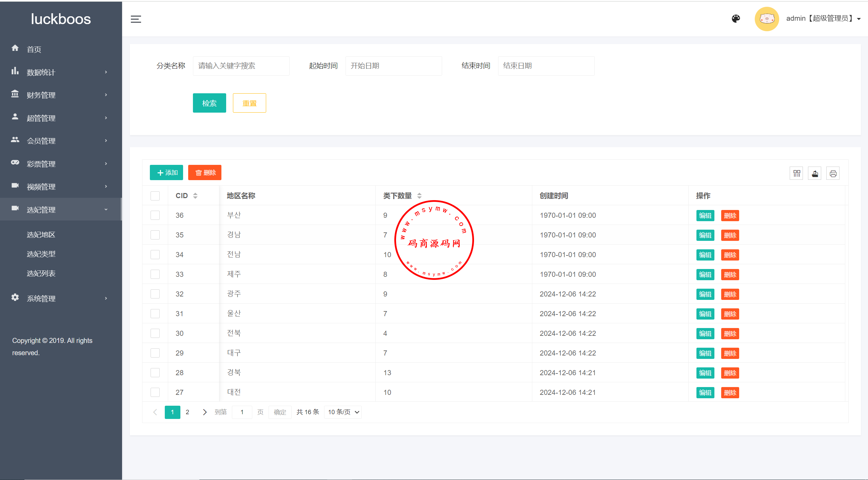Select current page 1 button
This screenshot has width=868, height=480.
pos(173,412)
